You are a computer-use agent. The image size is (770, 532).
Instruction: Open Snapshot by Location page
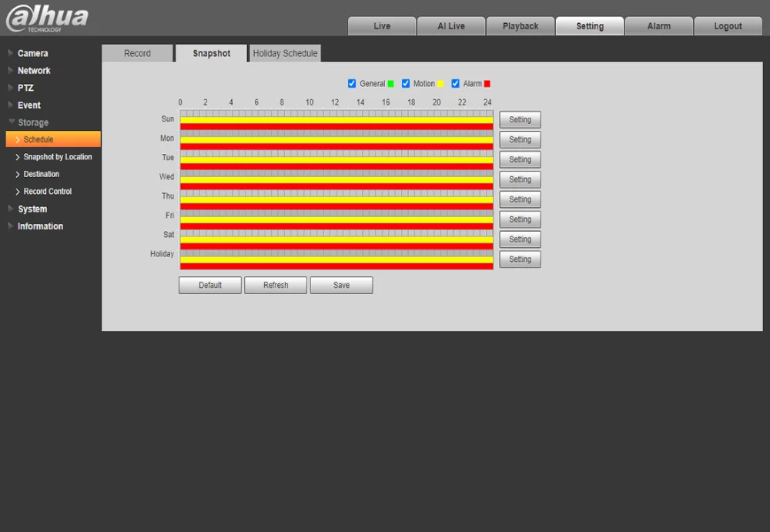pos(58,157)
